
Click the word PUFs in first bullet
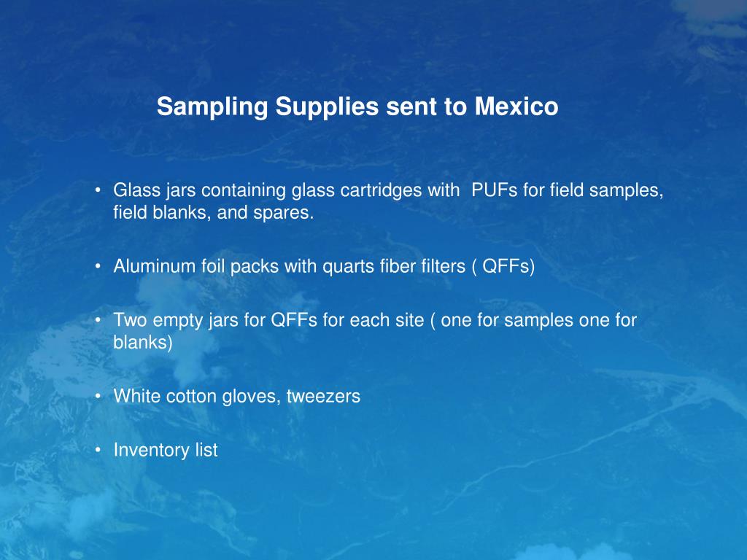coord(494,190)
